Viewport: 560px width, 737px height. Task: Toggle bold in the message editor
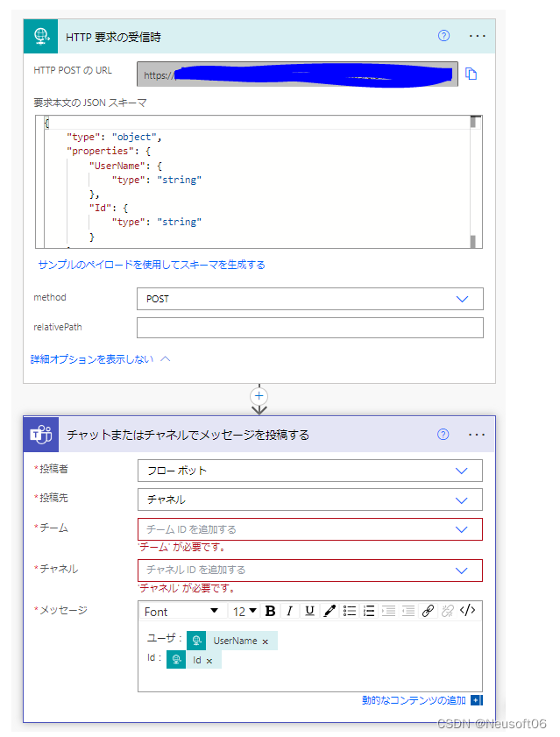pyautogui.click(x=270, y=611)
